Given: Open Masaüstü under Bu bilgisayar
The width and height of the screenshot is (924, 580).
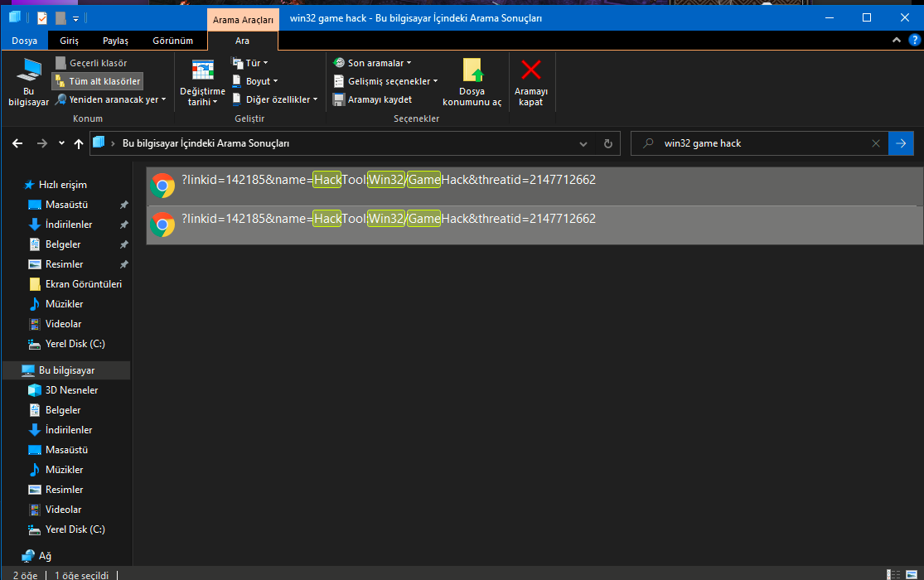Looking at the screenshot, I should pyautogui.click(x=59, y=450).
